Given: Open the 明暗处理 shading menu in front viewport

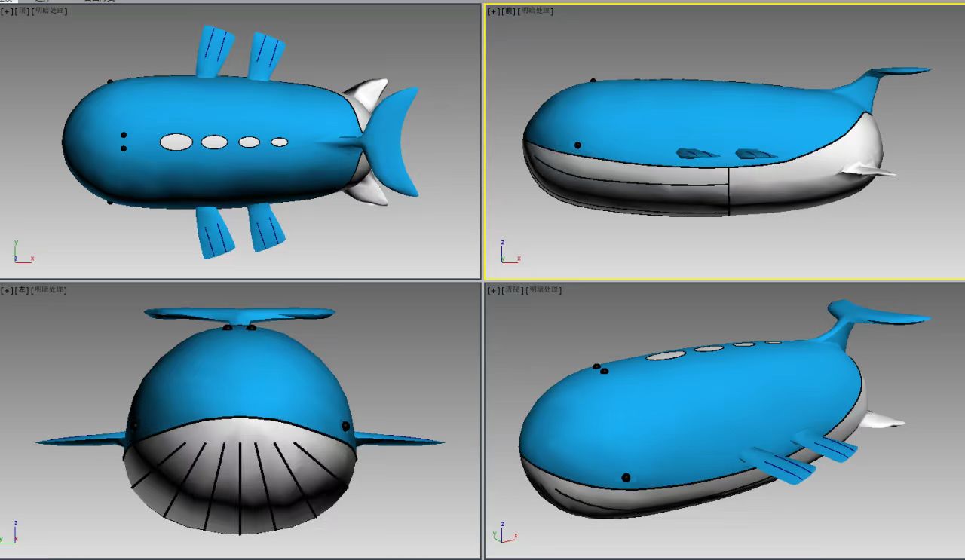Looking at the screenshot, I should (x=536, y=11).
